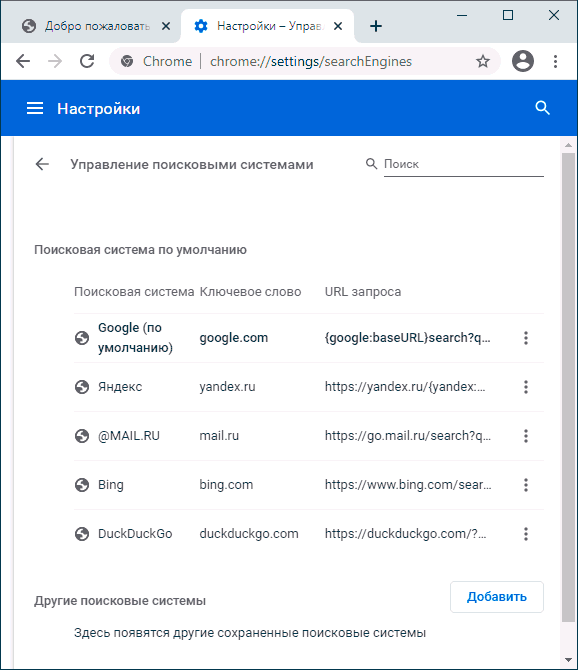Click the yandex.ru keyword text
The image size is (578, 670).
[x=227, y=387]
